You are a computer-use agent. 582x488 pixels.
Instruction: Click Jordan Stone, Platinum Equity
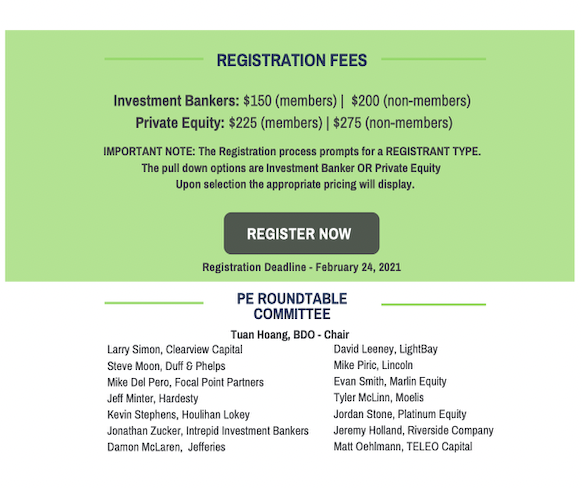(x=400, y=414)
